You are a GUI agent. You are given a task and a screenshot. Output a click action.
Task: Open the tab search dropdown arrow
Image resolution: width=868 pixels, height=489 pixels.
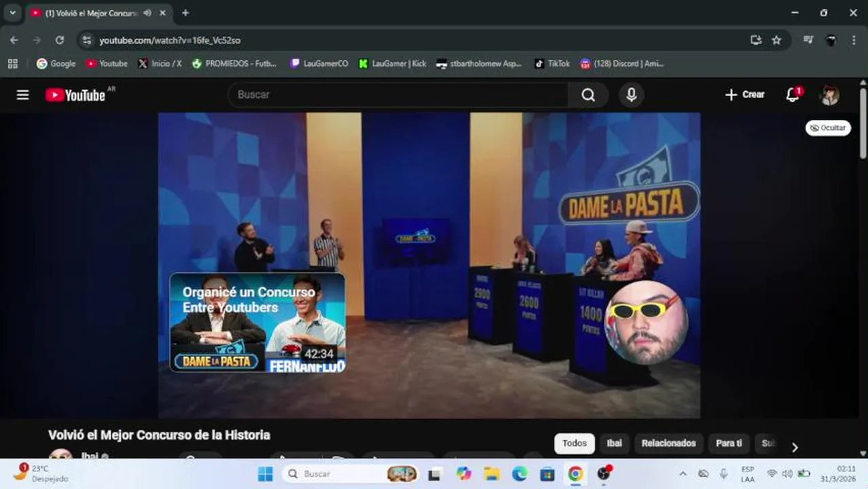click(12, 13)
